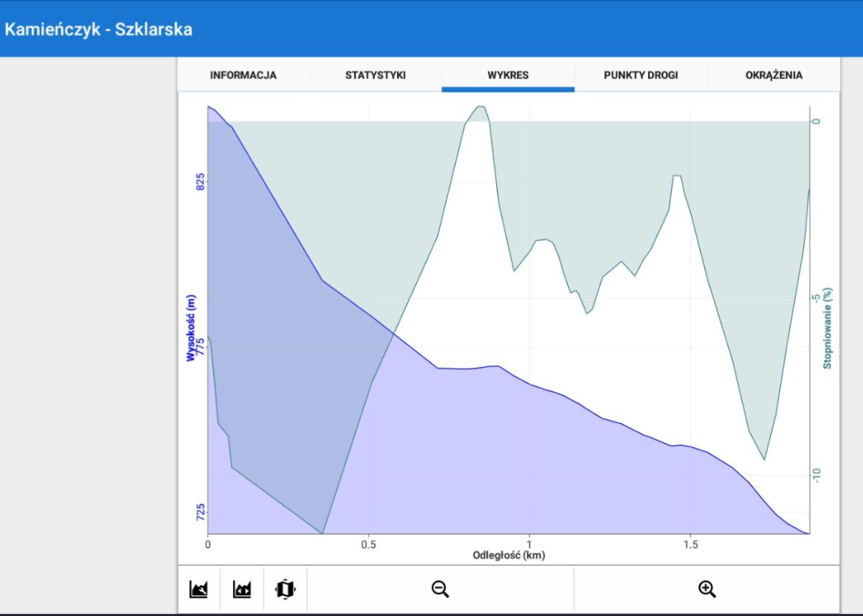The width and height of the screenshot is (863, 616).
Task: Open the STATYSTYKI tab
Action: pos(375,75)
